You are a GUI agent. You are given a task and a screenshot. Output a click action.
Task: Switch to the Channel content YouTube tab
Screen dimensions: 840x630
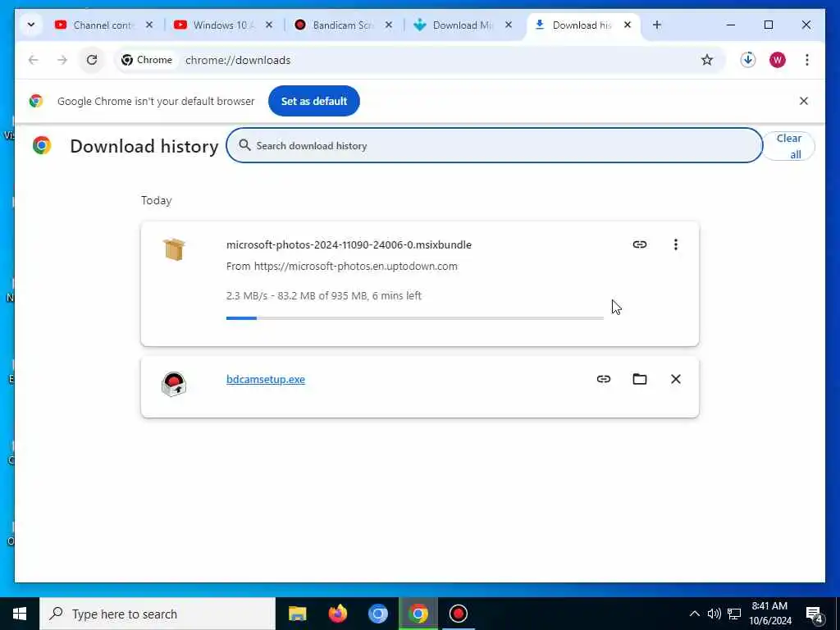(x=95, y=25)
